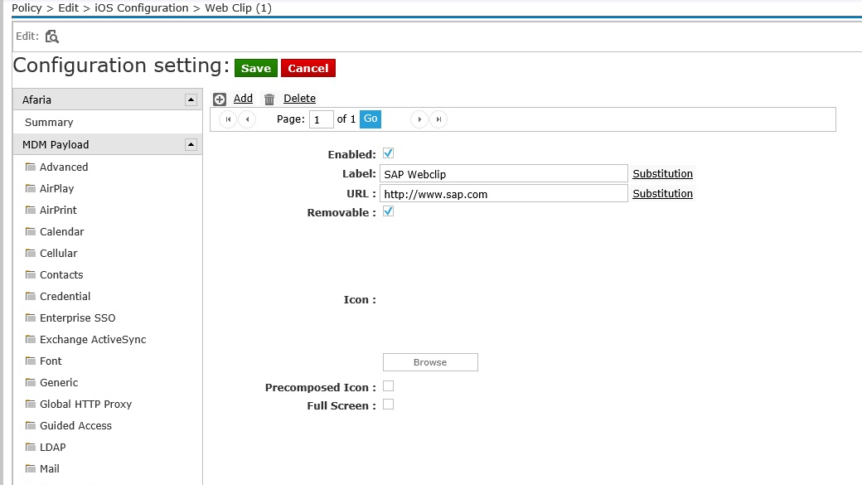This screenshot has height=504, width=862.
Task: Click Policy in the breadcrumb
Action: pos(27,7)
